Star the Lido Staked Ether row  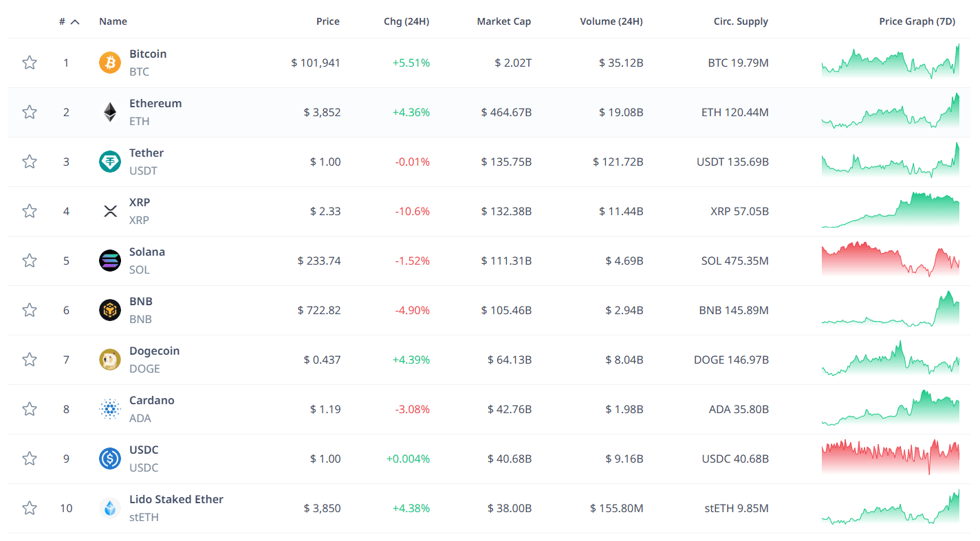(x=30, y=508)
